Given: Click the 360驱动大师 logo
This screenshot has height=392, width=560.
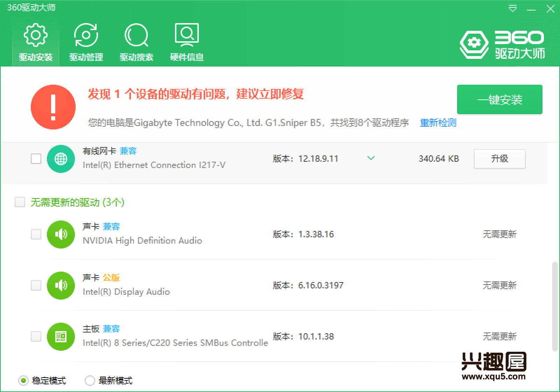Looking at the screenshot, I should [x=503, y=44].
